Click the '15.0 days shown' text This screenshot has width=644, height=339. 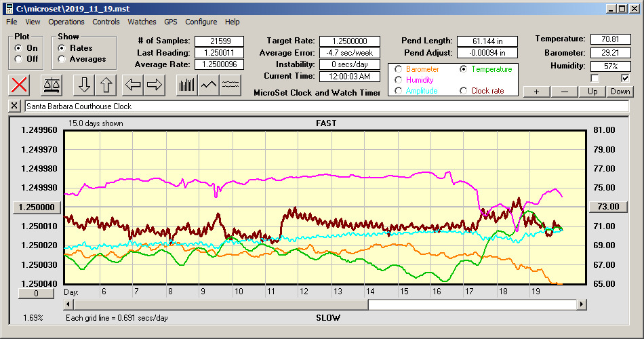tap(96, 123)
